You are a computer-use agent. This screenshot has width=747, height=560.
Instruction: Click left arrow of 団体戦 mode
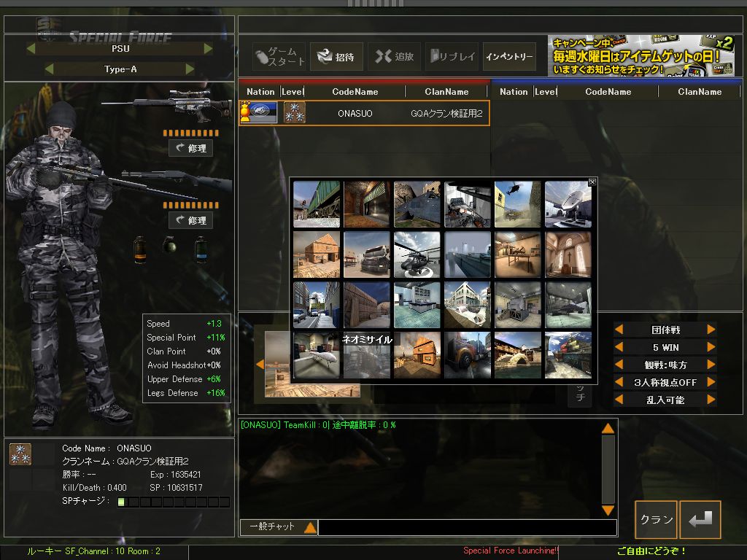coord(619,330)
